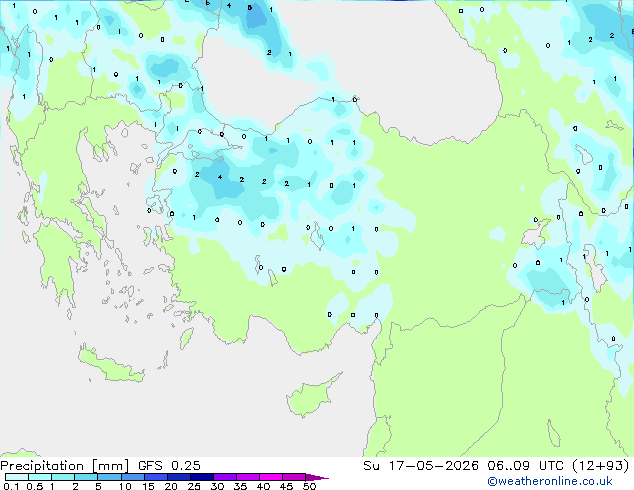Click the 1–2 mm legend color box

[x=63, y=477]
